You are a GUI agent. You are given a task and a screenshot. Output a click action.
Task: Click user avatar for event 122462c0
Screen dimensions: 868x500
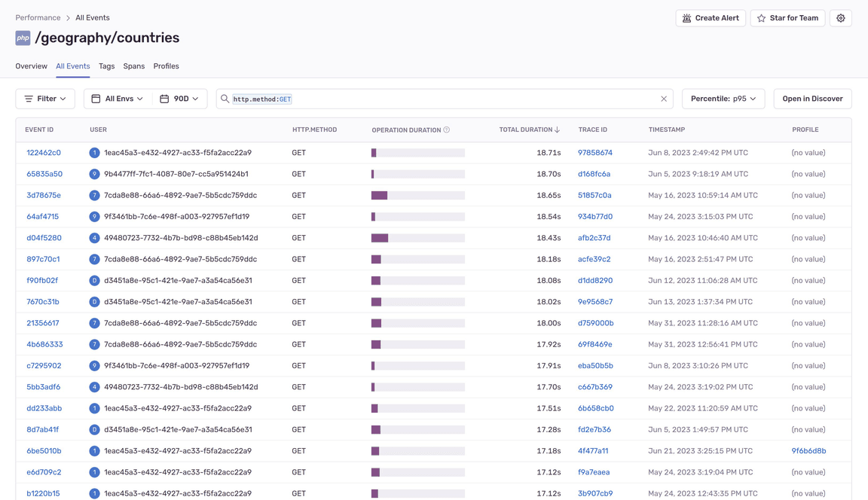click(x=95, y=153)
